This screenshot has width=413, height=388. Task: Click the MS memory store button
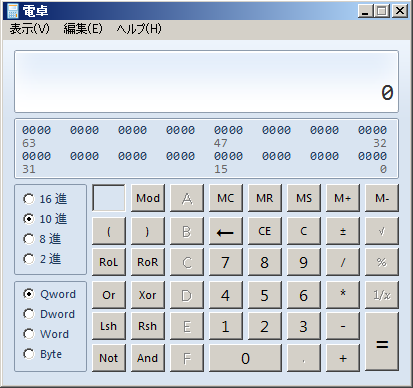(304, 198)
